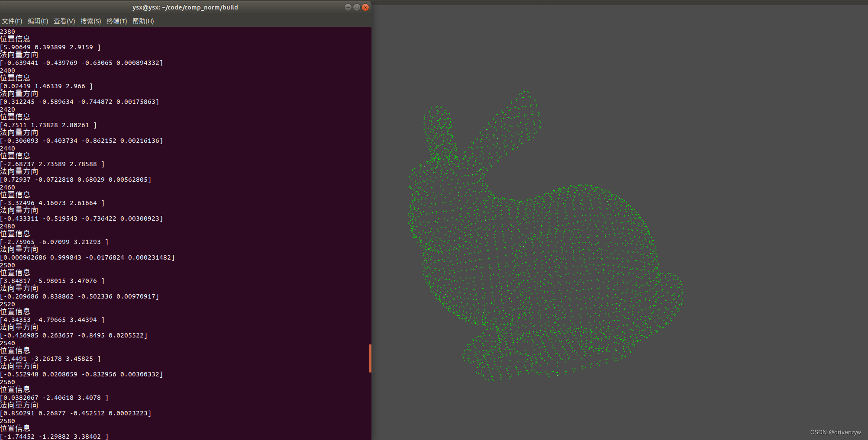Click line [5.90649 0.393899 2.9159 ]
This screenshot has width=868, height=440.
(50, 47)
